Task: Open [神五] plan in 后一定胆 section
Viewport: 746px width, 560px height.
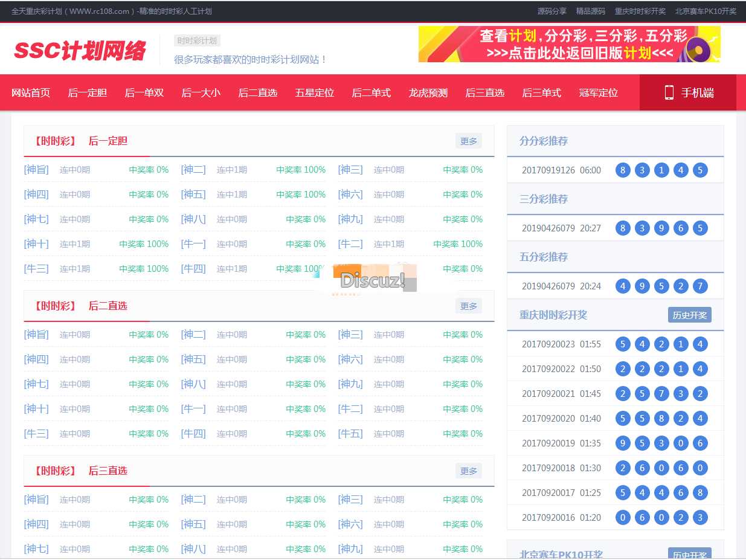Action: coord(193,195)
